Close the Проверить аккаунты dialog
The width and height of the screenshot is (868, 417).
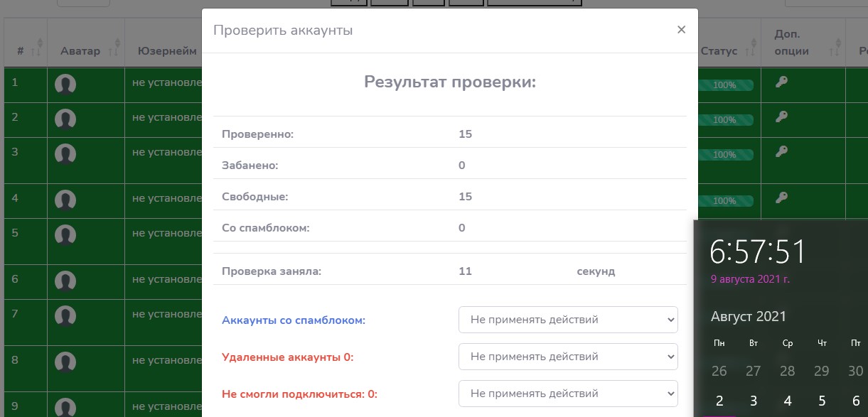point(681,30)
